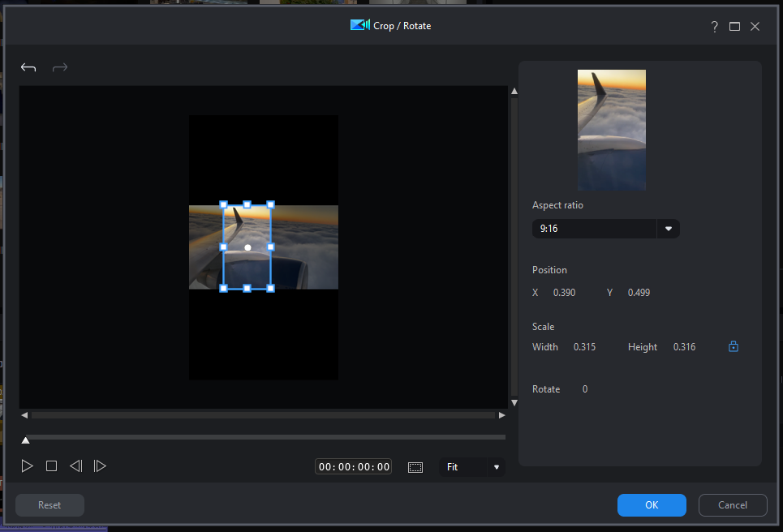Stop the video playback

click(x=51, y=466)
